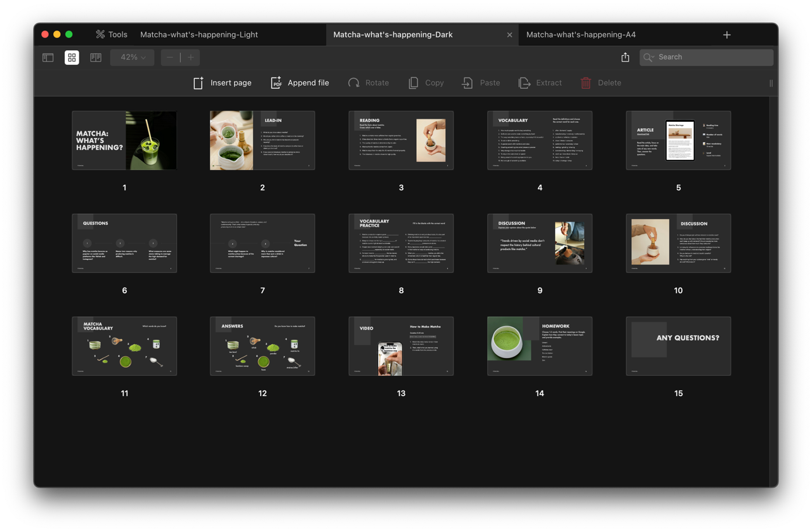Open the Matcha-what's-happening-A4 tab
The height and width of the screenshot is (532, 812).
pos(580,34)
